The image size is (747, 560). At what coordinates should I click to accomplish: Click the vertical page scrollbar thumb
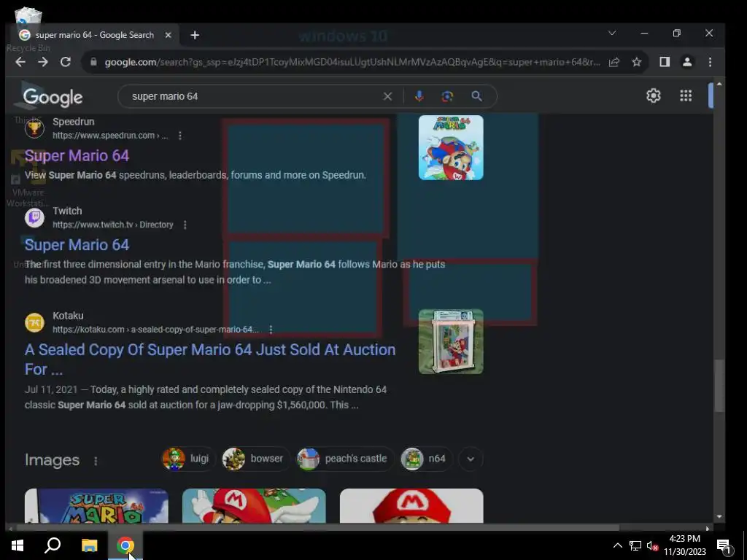pos(719,386)
